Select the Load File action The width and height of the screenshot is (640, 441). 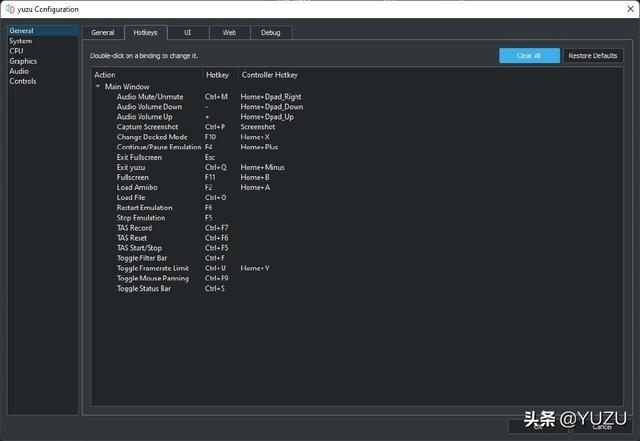131,198
